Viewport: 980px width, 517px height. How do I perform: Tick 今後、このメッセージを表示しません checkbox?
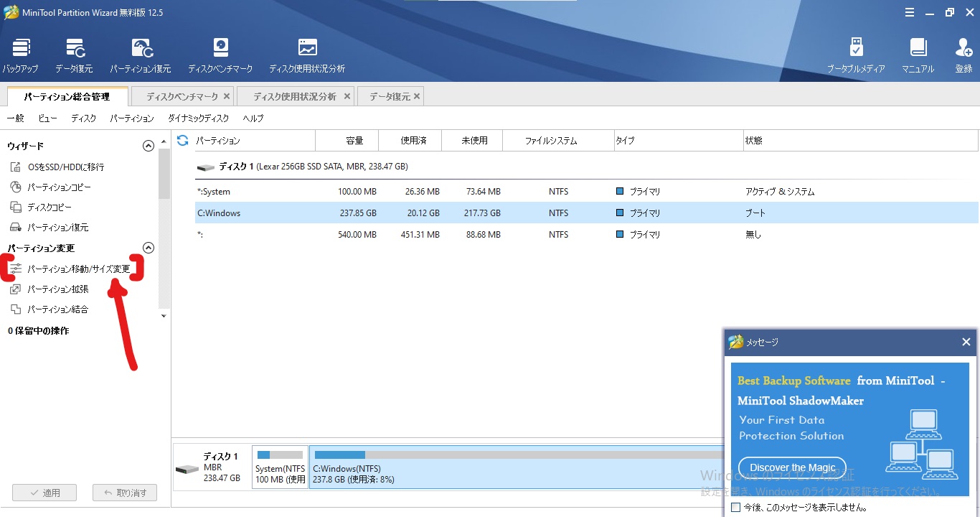(x=735, y=507)
